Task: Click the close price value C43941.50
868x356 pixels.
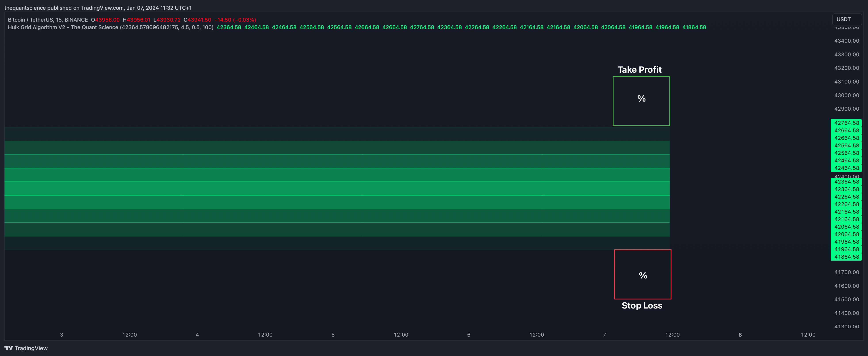Action: tap(197, 20)
